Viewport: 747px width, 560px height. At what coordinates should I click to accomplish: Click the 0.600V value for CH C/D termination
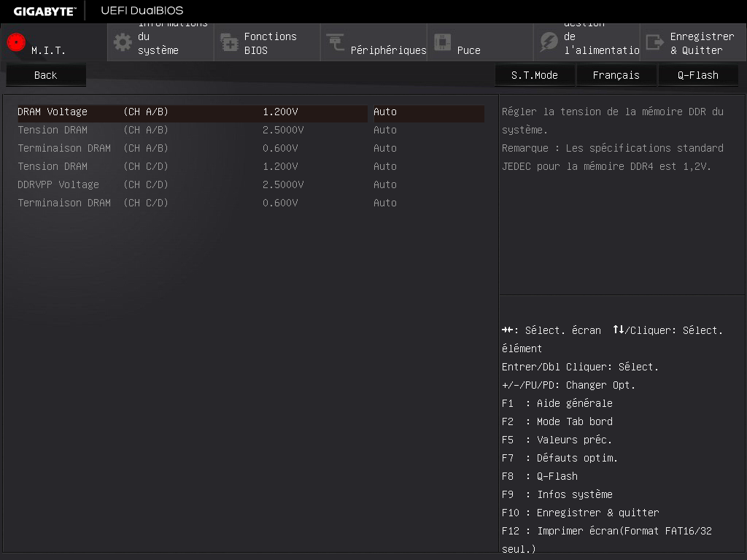click(x=280, y=203)
